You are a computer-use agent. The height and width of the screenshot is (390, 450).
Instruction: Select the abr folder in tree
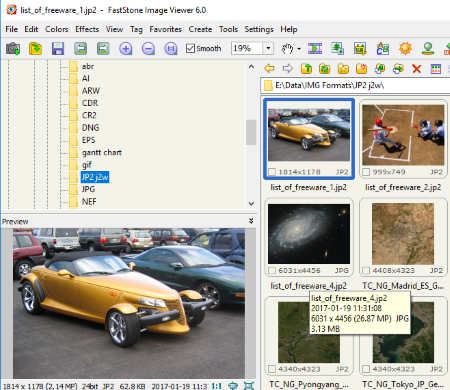click(88, 66)
